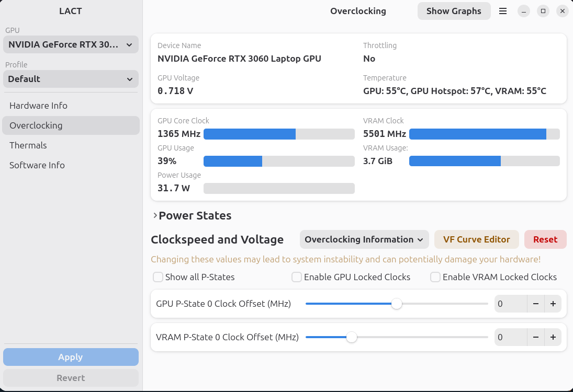This screenshot has width=573, height=392.
Task: Click the hardware damage warning text
Action: tap(346, 260)
